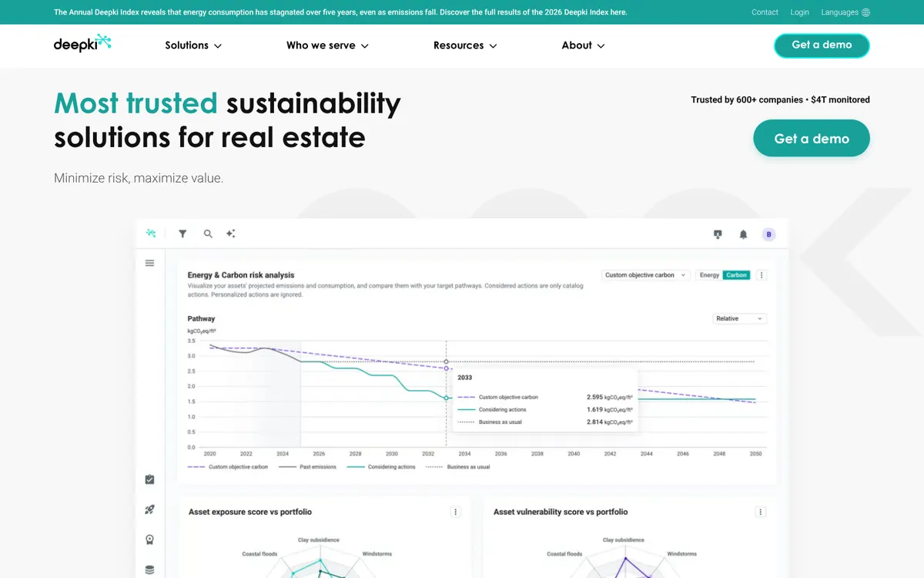The height and width of the screenshot is (578, 924).
Task: Select the filter funnel icon in dashboard
Action: [x=182, y=234]
